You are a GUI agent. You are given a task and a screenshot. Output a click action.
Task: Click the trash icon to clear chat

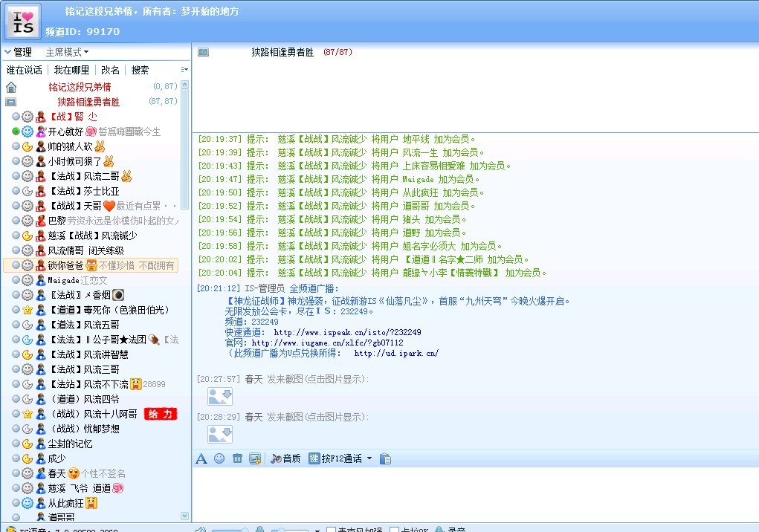tap(237, 458)
